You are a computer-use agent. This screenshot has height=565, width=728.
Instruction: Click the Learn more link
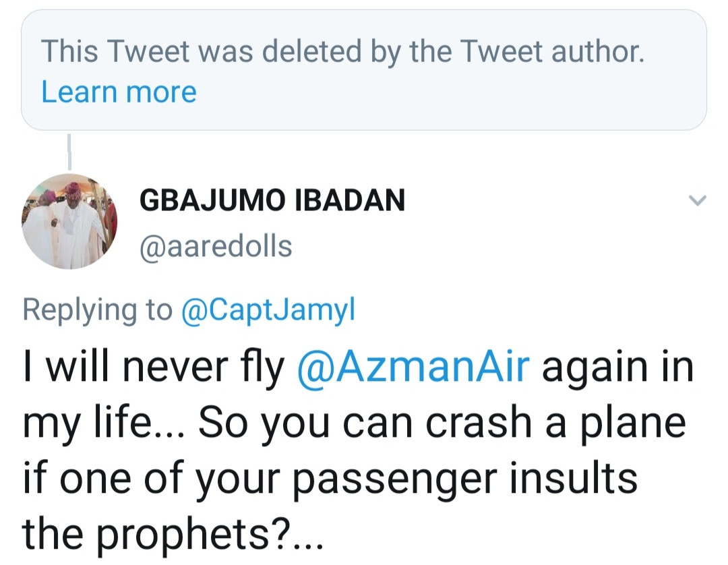point(119,92)
